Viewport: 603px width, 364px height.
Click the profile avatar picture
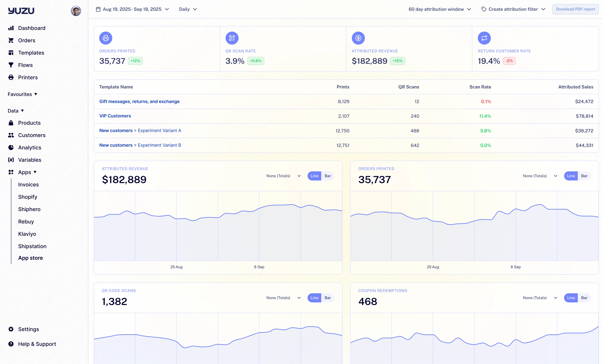coord(76,11)
